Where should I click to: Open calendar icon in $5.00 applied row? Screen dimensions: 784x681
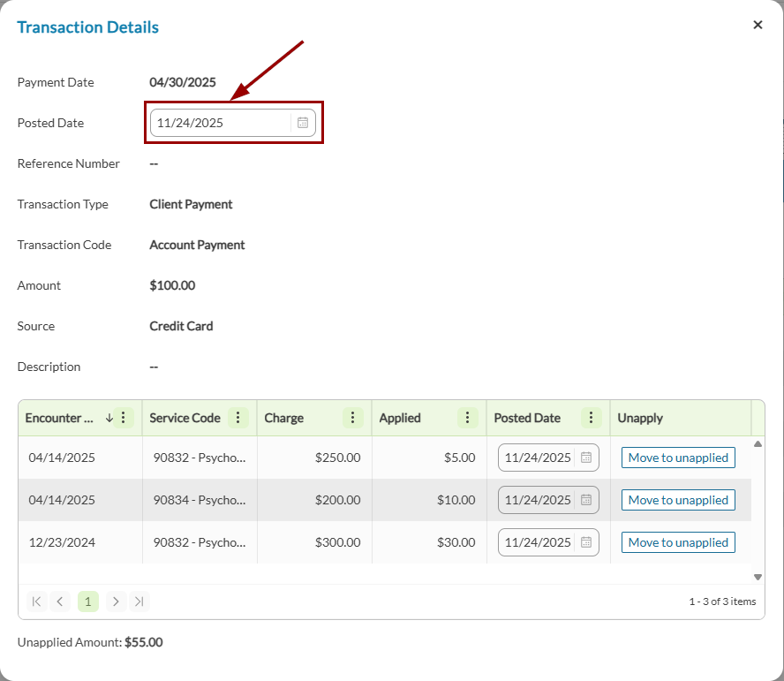[585, 458]
